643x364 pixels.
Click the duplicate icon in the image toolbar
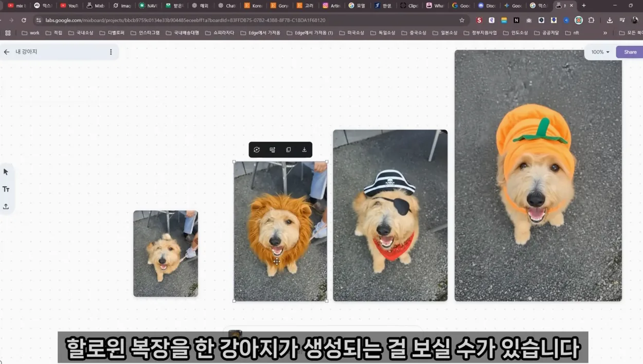point(289,150)
